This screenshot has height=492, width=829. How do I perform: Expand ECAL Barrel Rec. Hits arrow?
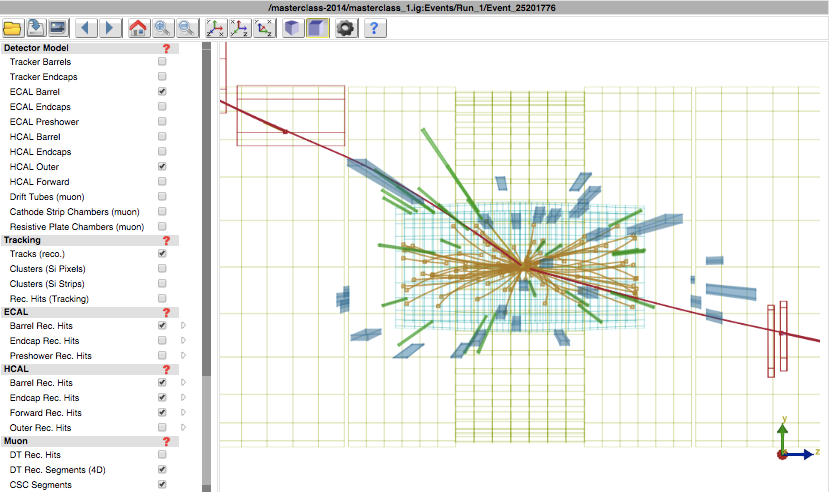183,326
